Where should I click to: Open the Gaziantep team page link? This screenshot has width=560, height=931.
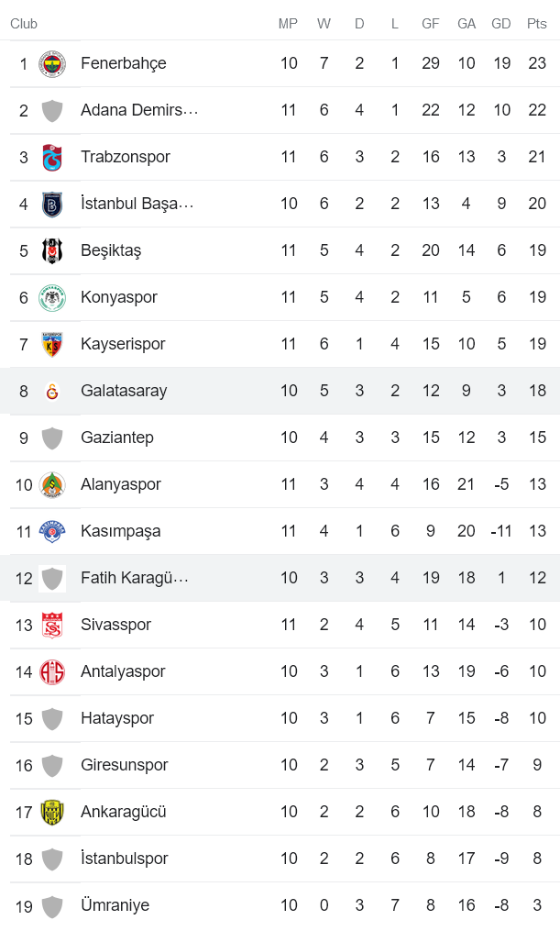coord(118,438)
